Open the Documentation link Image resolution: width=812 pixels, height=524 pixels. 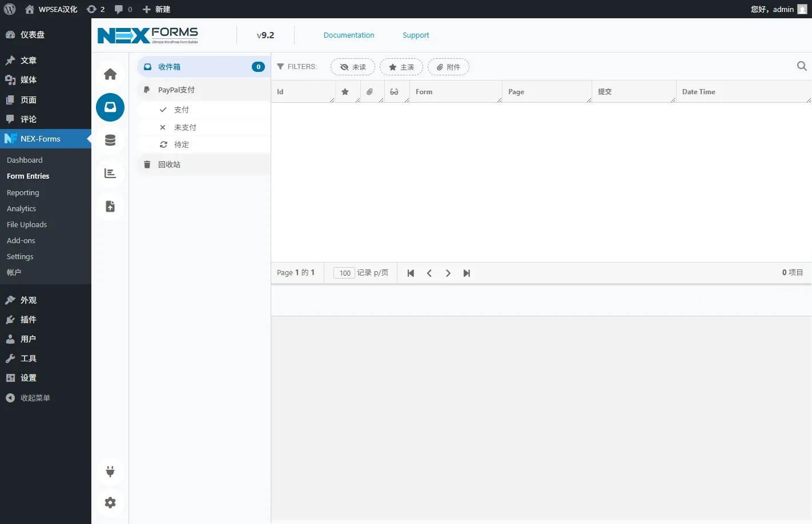349,35
